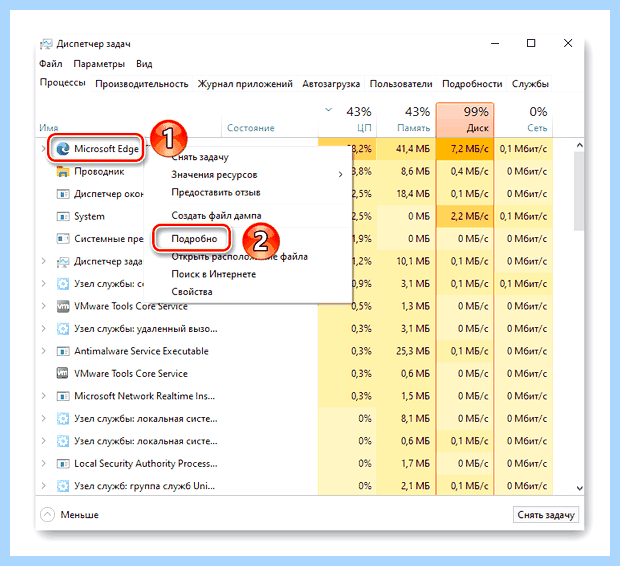Click the Снять задачу button at bottom
Screen dimensions: 620x566
[546, 515]
